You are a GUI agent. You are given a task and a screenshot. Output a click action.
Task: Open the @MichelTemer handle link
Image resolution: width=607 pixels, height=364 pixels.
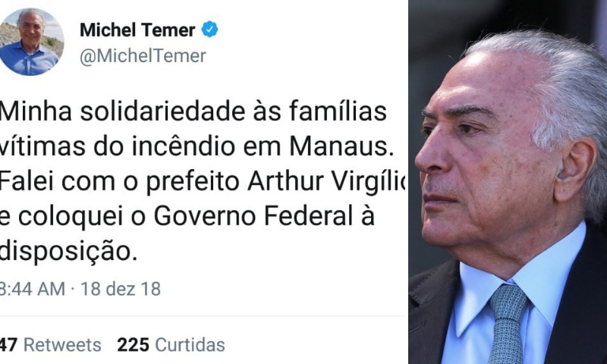143,56
